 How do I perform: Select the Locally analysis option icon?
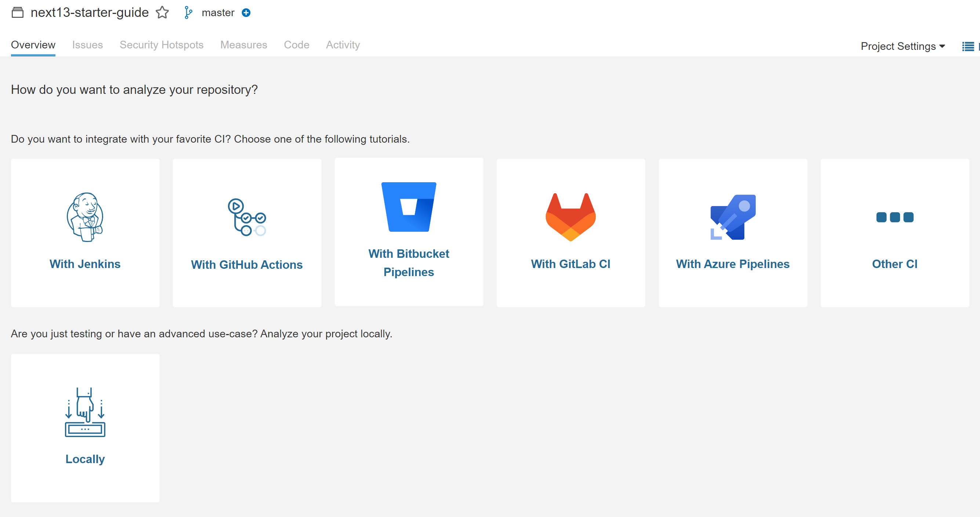[x=85, y=412]
